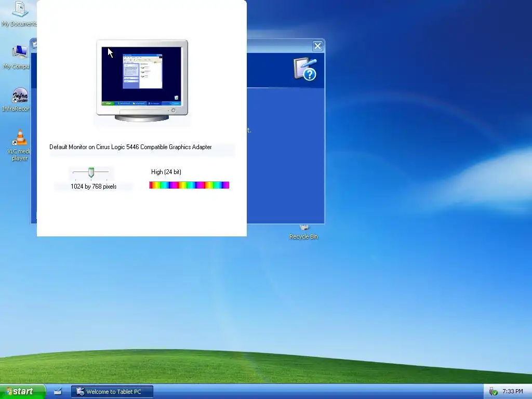This screenshot has width=532, height=399.
Task: Launch InfraRecorder desktop shortcut
Action: tap(19, 99)
